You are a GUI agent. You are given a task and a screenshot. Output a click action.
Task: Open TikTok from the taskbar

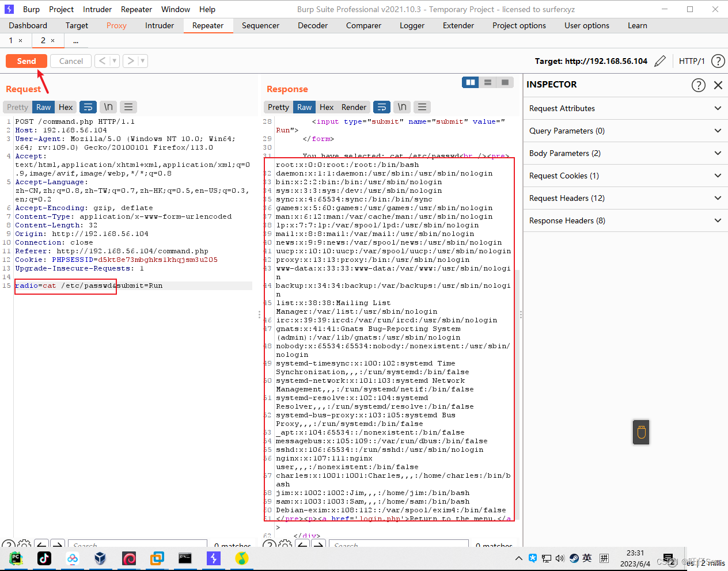[x=44, y=558]
